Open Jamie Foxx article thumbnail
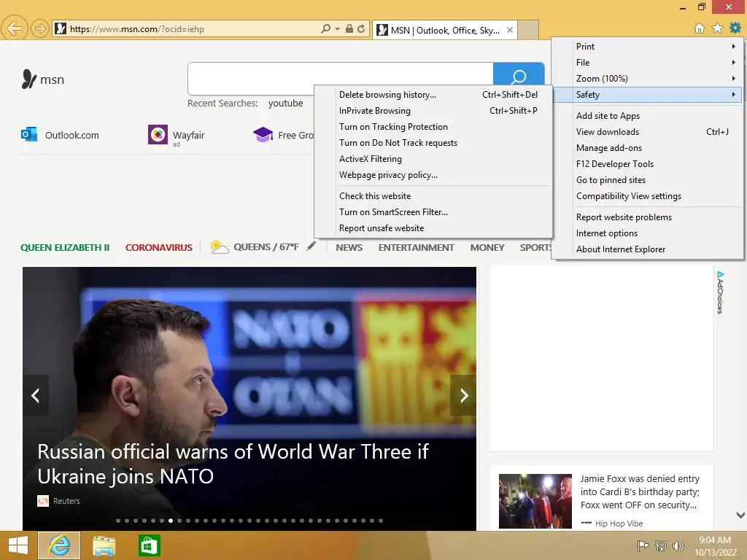The height and width of the screenshot is (560, 747). [x=535, y=501]
